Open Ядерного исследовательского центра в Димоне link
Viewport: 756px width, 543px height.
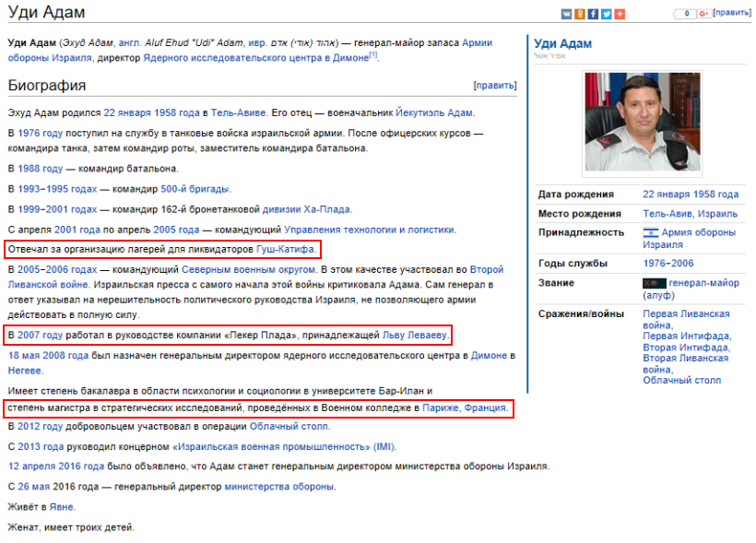(255, 58)
